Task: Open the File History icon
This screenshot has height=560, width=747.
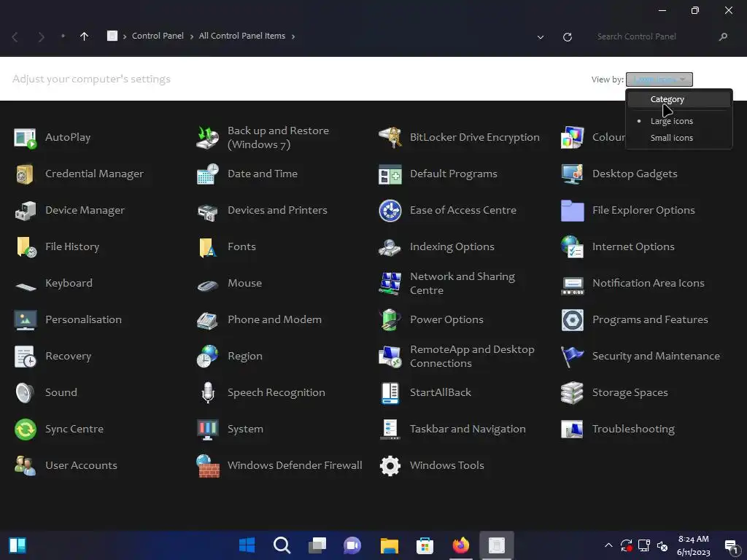Action: click(26, 247)
